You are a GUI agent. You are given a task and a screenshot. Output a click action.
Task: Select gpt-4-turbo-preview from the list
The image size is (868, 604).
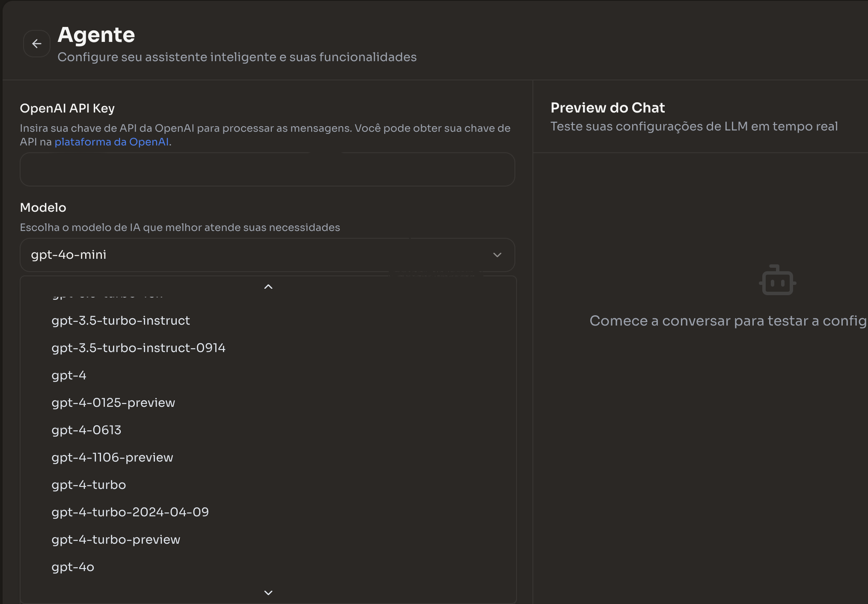pyautogui.click(x=116, y=539)
